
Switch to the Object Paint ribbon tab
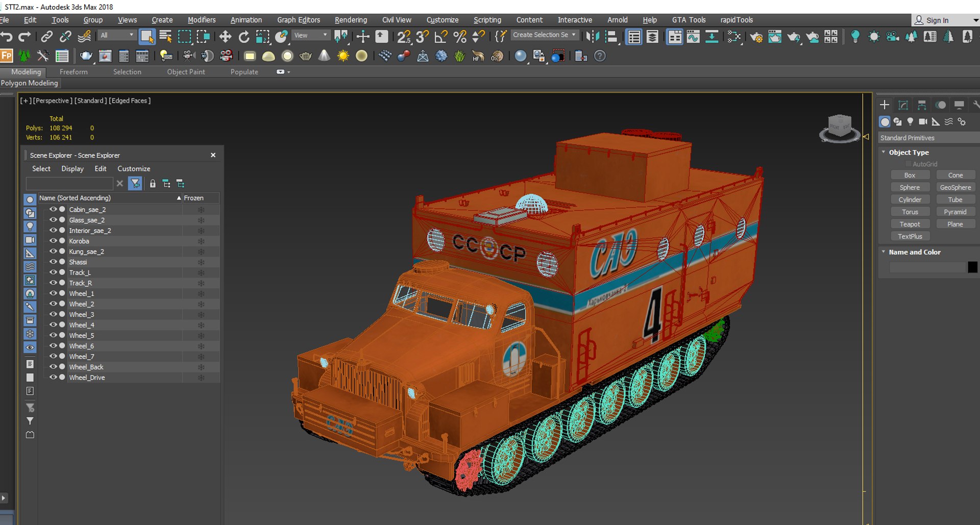point(186,72)
